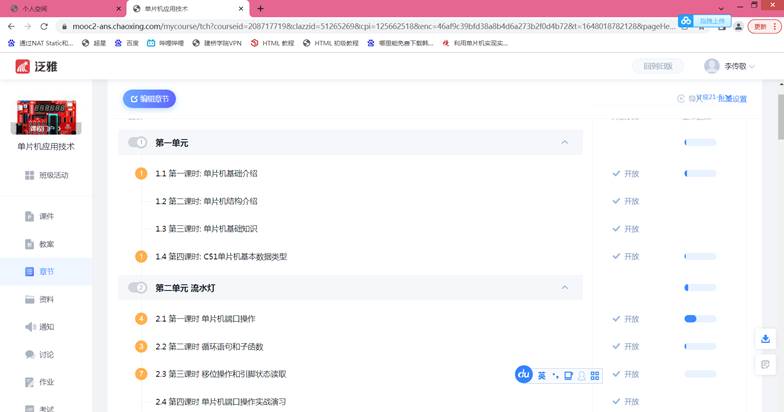Click the course thumbnail image in sidebar

tap(46, 117)
